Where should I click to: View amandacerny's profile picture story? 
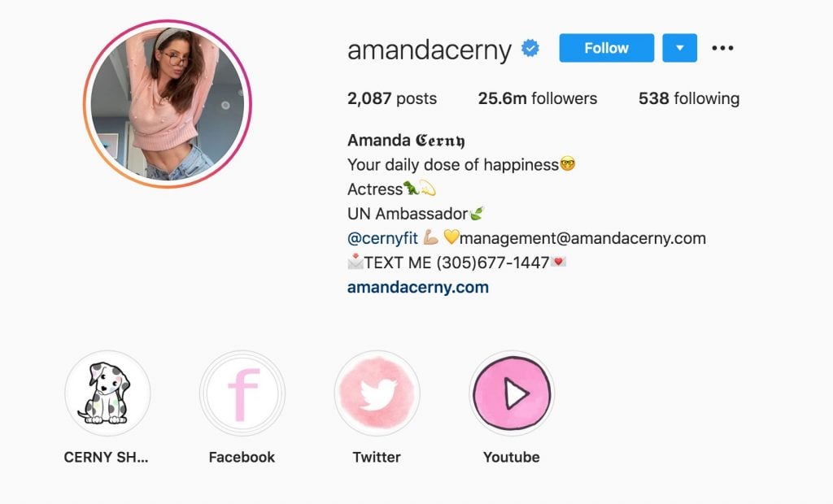pyautogui.click(x=168, y=104)
